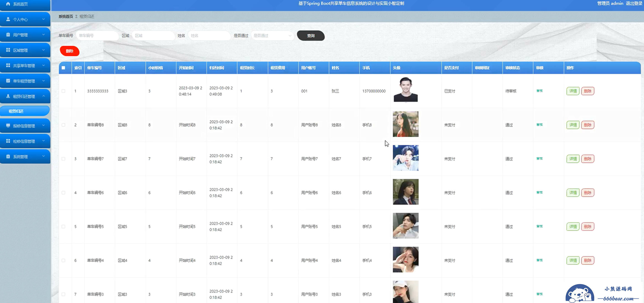Open avatar thumbnail of 姓名6
This screenshot has height=303, width=644.
point(405,192)
